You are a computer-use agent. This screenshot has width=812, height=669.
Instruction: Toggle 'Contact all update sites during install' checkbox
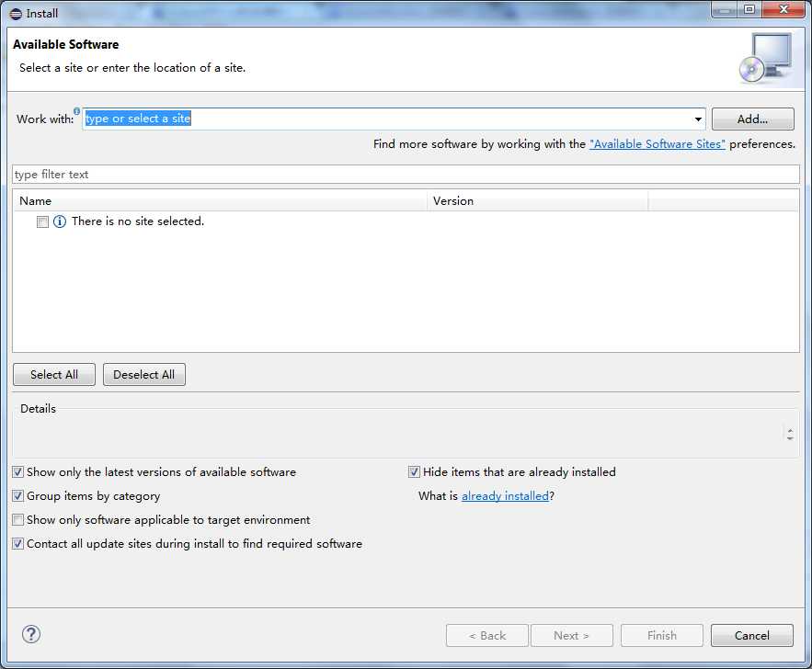coord(18,543)
